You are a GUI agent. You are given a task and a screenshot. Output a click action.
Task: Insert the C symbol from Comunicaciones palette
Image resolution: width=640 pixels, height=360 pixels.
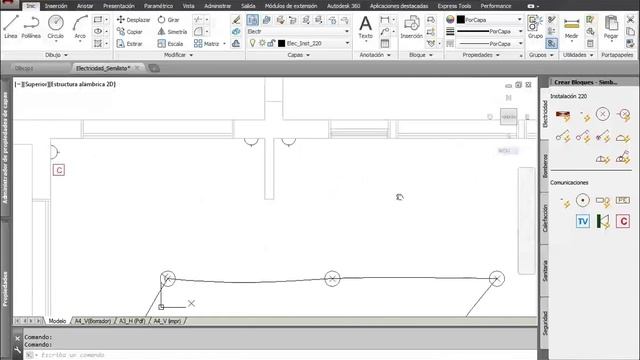(623, 221)
